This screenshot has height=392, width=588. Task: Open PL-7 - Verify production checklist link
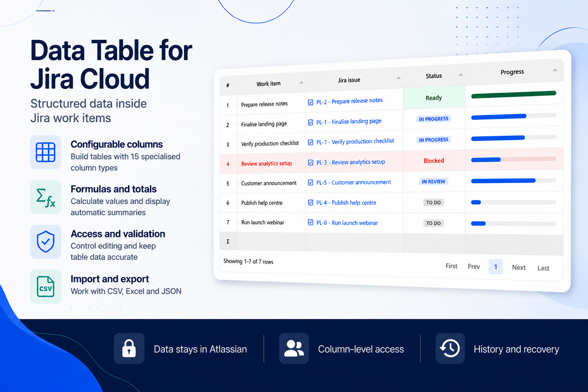[355, 142]
